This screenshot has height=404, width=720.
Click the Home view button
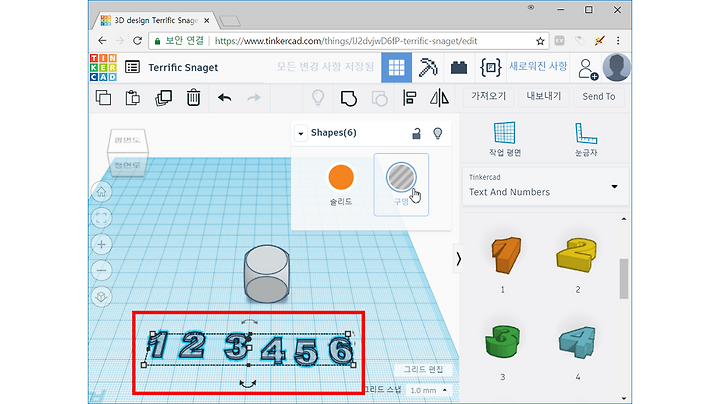[101, 192]
